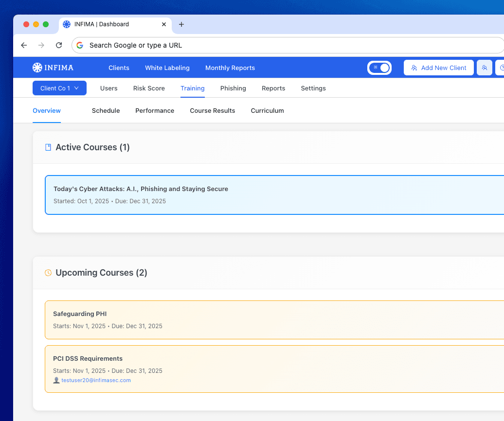Close the INFIMA Dashboard browser tab
The image size is (504, 421).
tap(164, 24)
